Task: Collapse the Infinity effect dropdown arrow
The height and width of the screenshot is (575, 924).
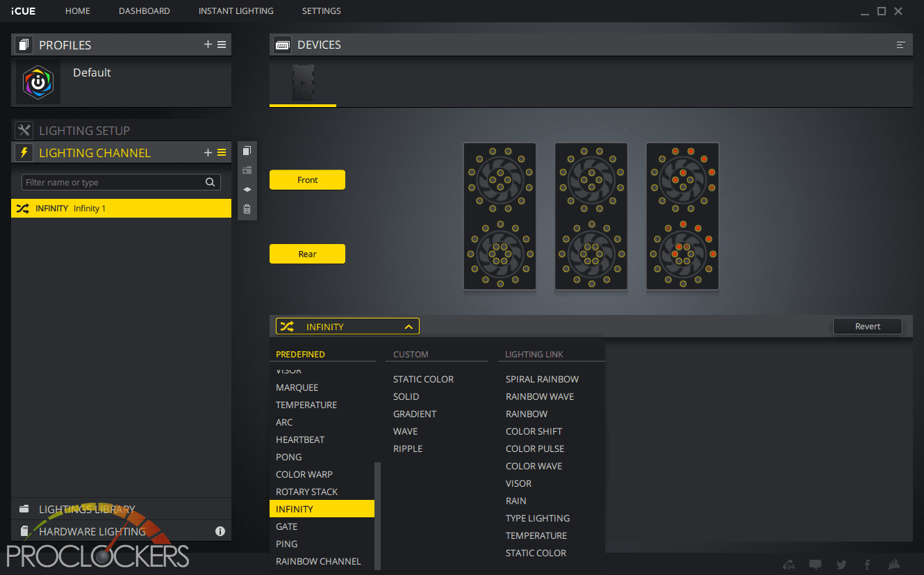Action: tap(409, 326)
